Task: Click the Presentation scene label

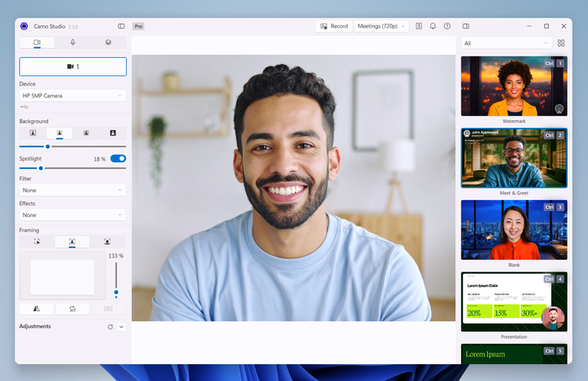Action: click(x=514, y=337)
